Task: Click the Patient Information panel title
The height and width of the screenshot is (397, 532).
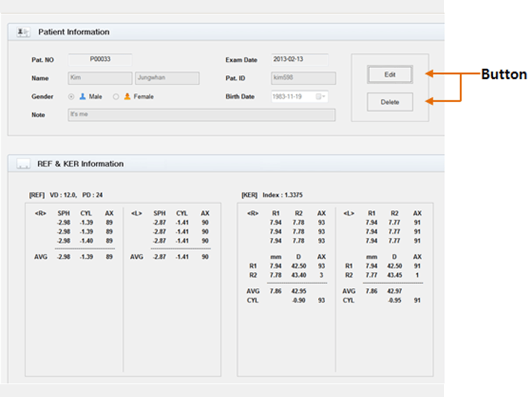Action: pyautogui.click(x=74, y=32)
